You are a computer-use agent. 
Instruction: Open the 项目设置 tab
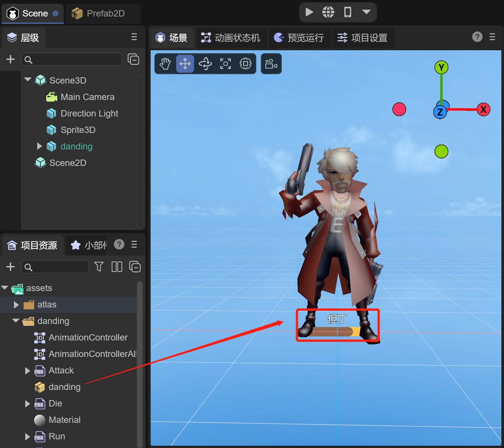tap(363, 38)
